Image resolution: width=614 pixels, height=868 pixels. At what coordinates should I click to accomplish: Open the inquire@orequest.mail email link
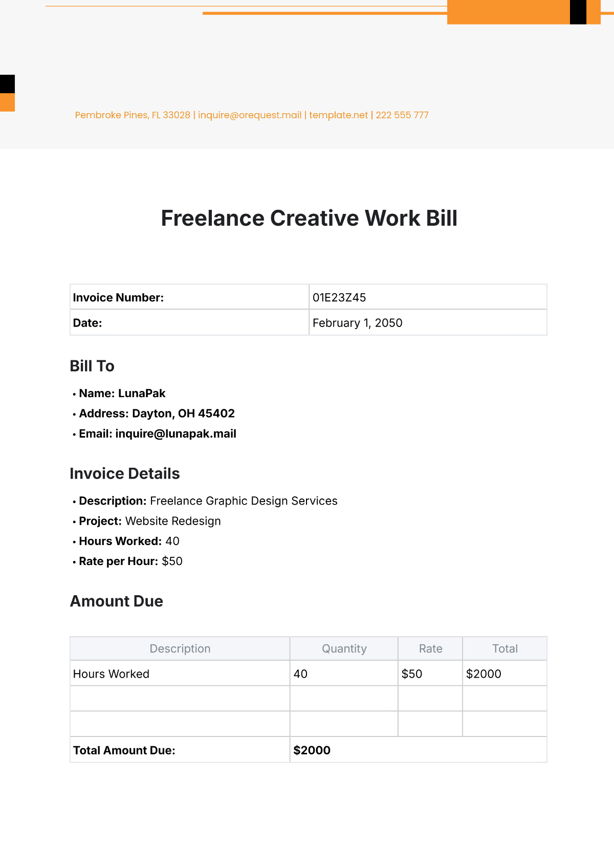pos(250,115)
